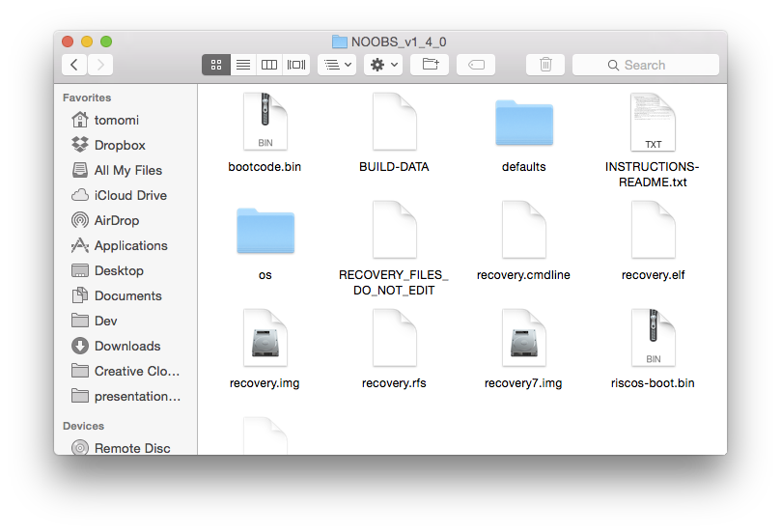The width and height of the screenshot is (781, 532).
Task: Select the os folder icon
Action: tap(265, 231)
